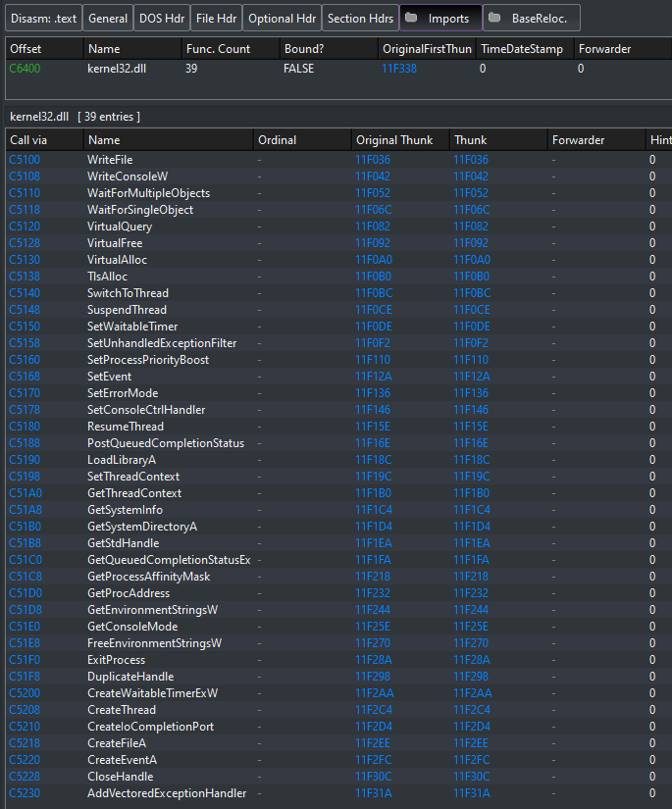This screenshot has height=809, width=672.
Task: Sort by the Func. Count column header
Action: (x=231, y=49)
